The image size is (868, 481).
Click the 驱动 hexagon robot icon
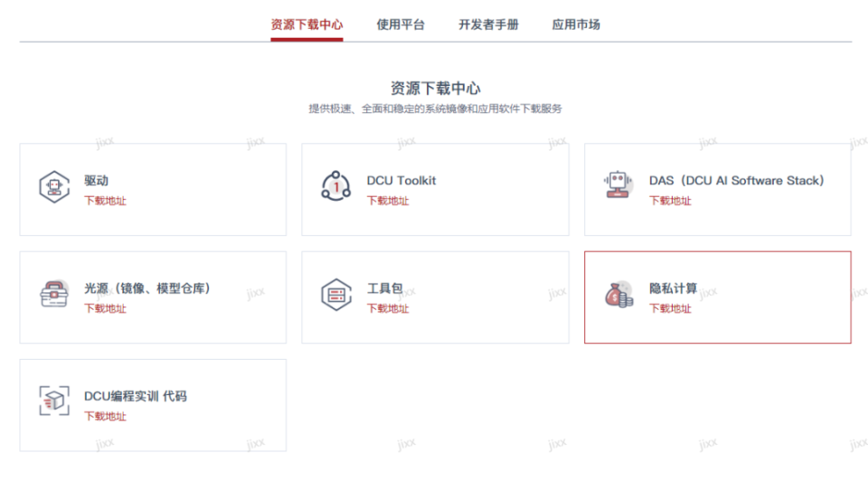[54, 188]
